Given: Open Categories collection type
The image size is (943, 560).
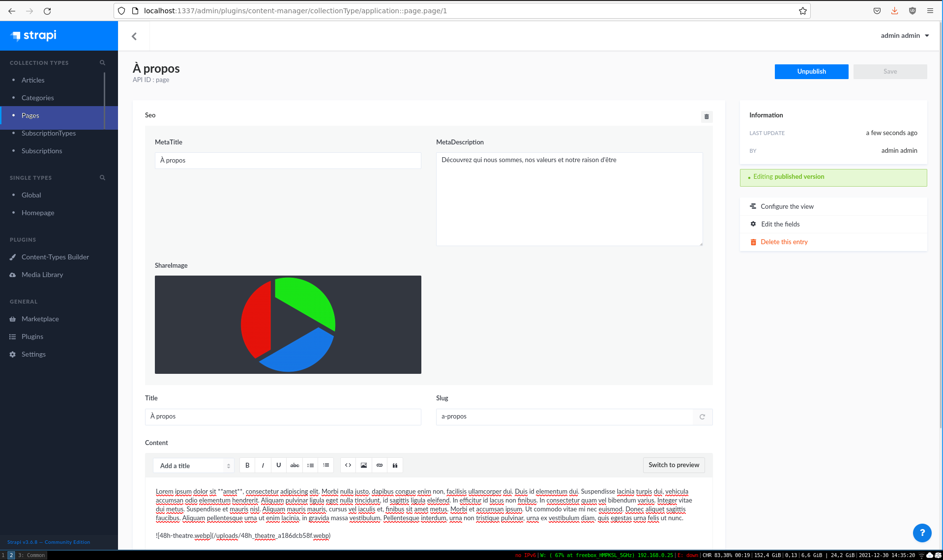Looking at the screenshot, I should point(38,98).
